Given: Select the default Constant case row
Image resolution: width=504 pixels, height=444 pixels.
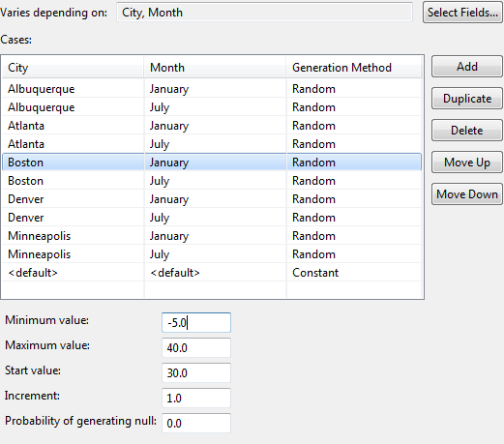Looking at the screenshot, I should click(212, 273).
